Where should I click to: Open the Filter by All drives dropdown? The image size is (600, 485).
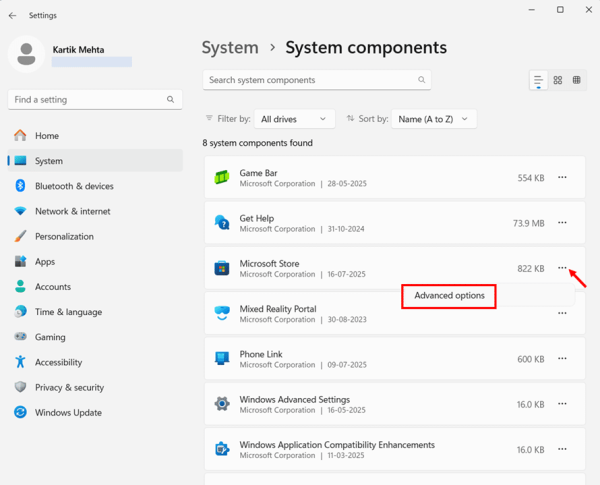295,119
